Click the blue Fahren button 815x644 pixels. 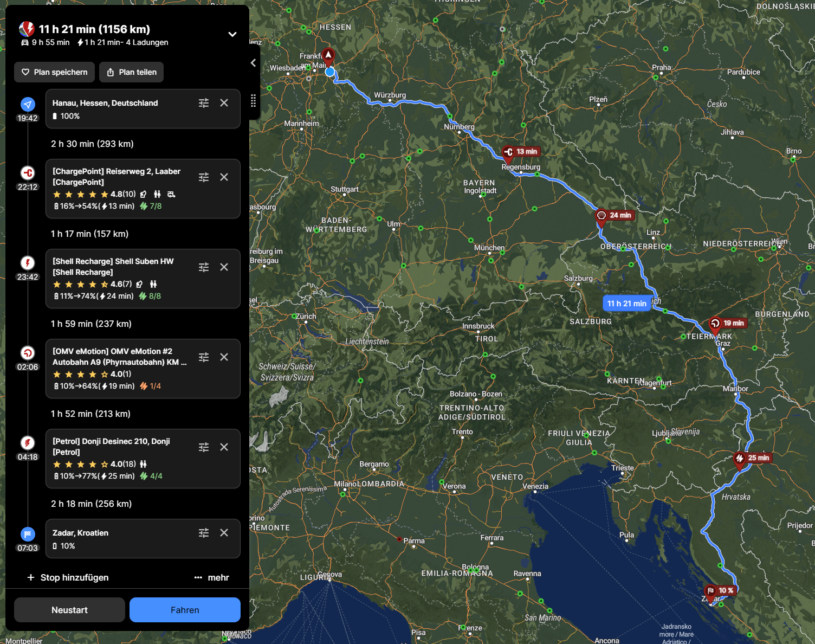click(185, 610)
